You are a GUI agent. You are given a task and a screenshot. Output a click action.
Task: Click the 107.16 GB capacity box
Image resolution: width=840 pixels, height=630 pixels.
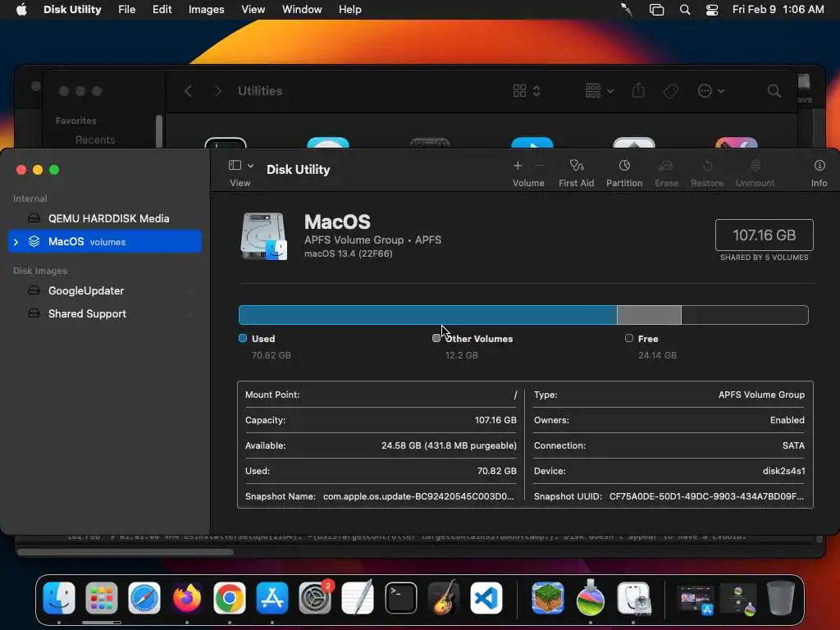764,235
